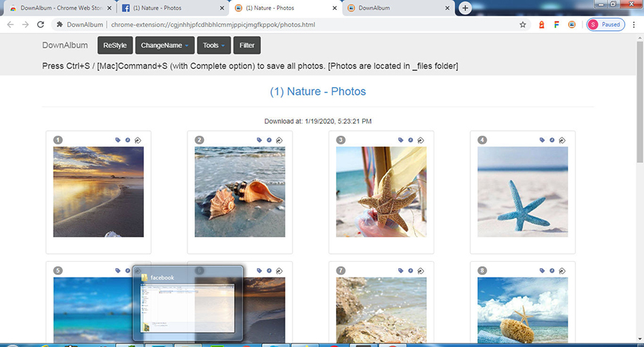644x347 pixels.
Task: Open the (1) Nature - Photos title link
Action: pos(318,91)
